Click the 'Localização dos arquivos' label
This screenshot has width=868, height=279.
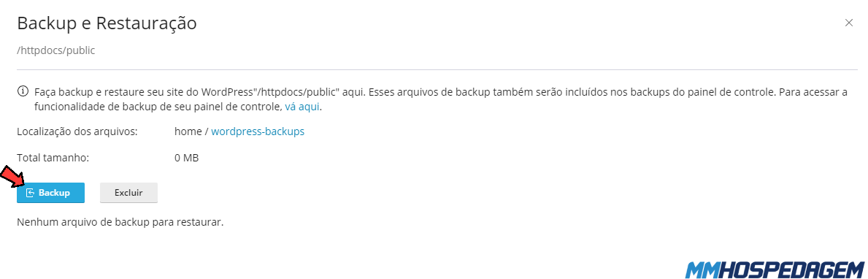point(77,131)
